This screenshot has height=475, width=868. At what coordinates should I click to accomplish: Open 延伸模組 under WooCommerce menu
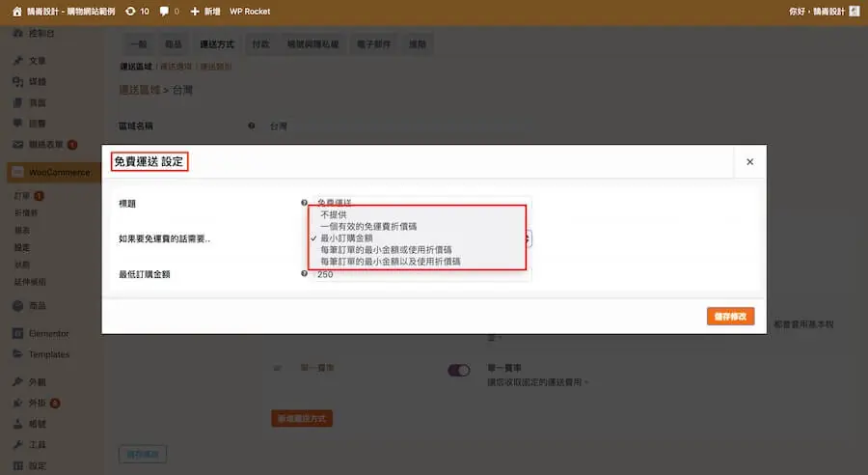[x=30, y=282]
